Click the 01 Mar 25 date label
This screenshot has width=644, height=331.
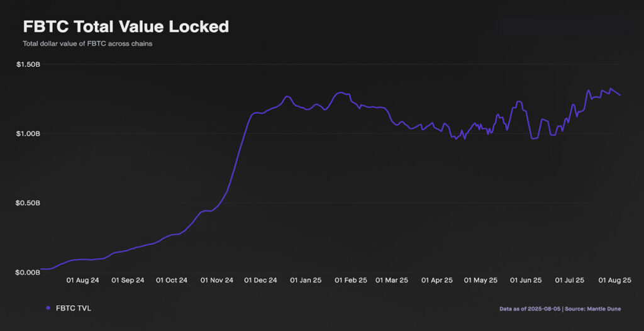coord(392,281)
